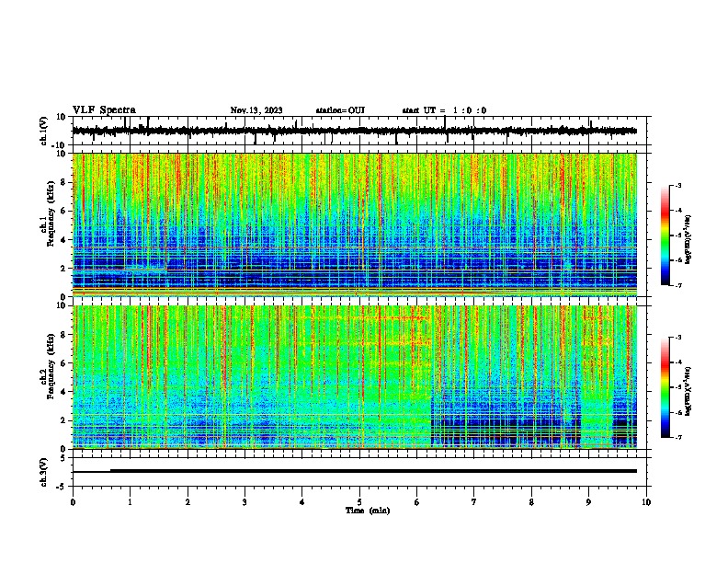Click time axis tick label "9"
Image resolution: width=728 pixels, height=563 pixels.
pyautogui.click(x=588, y=502)
